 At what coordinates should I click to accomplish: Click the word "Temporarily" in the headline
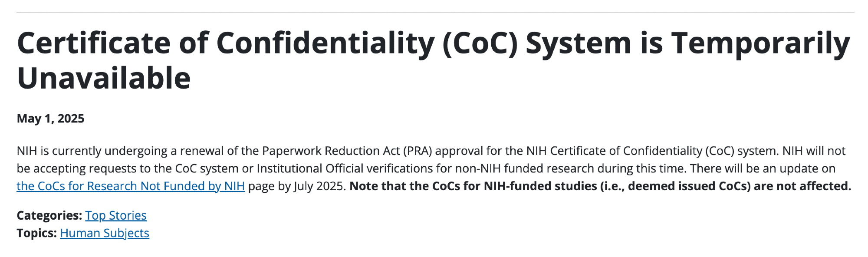point(760,43)
